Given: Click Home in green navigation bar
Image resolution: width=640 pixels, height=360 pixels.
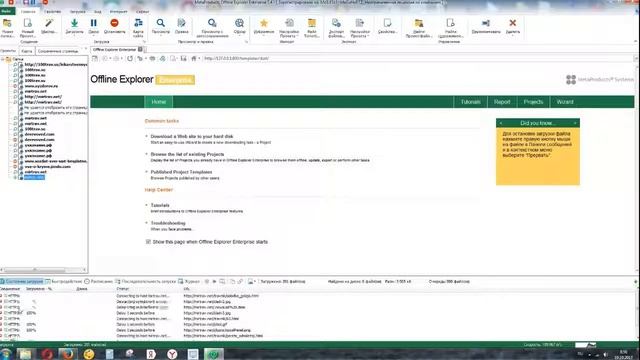Looking at the screenshot, I should [x=158, y=102].
